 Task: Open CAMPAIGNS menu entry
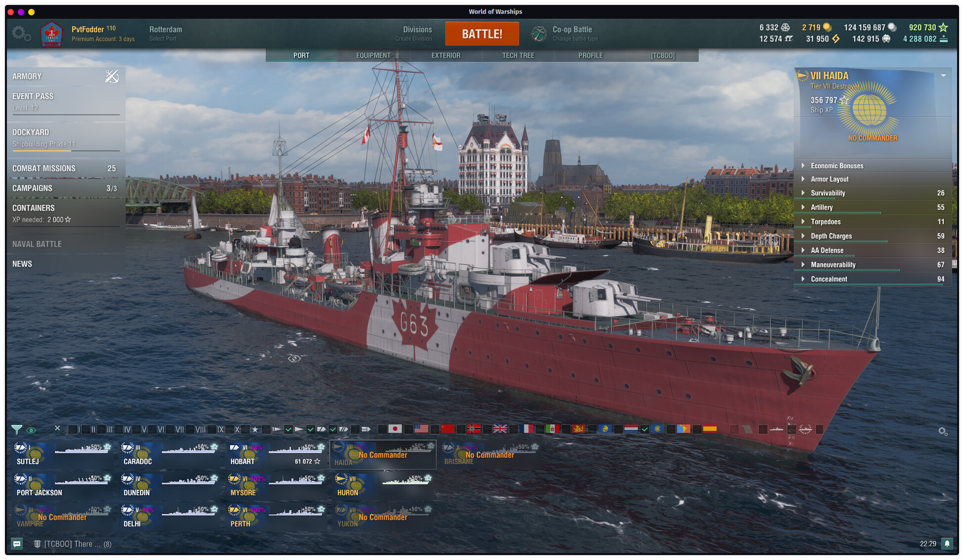66,188
